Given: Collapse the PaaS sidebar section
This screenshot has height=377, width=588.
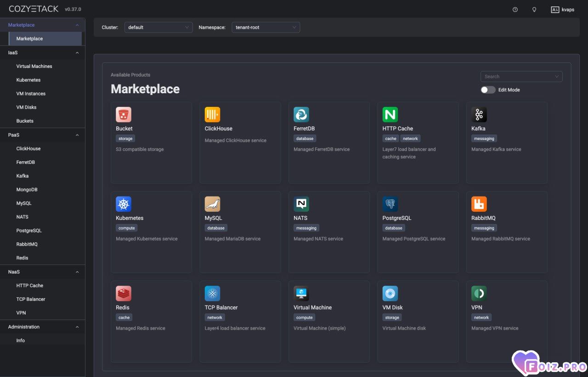Looking at the screenshot, I should click(77, 135).
